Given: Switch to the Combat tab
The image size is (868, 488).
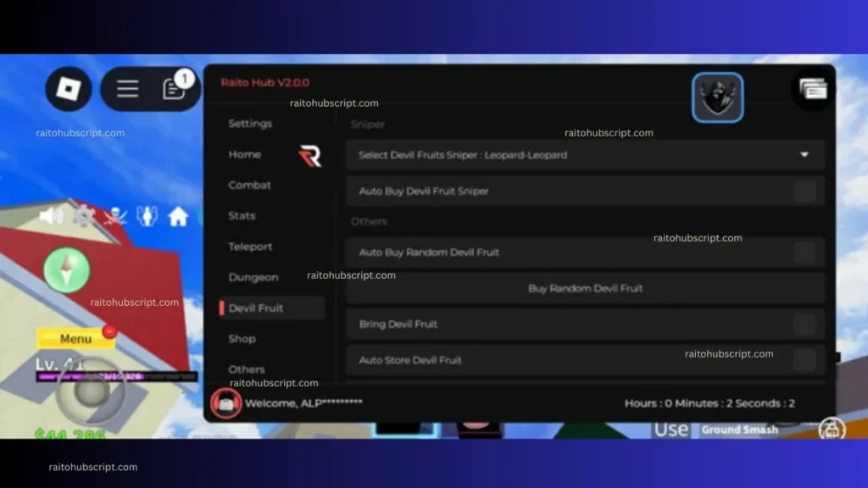Looking at the screenshot, I should click(x=250, y=185).
